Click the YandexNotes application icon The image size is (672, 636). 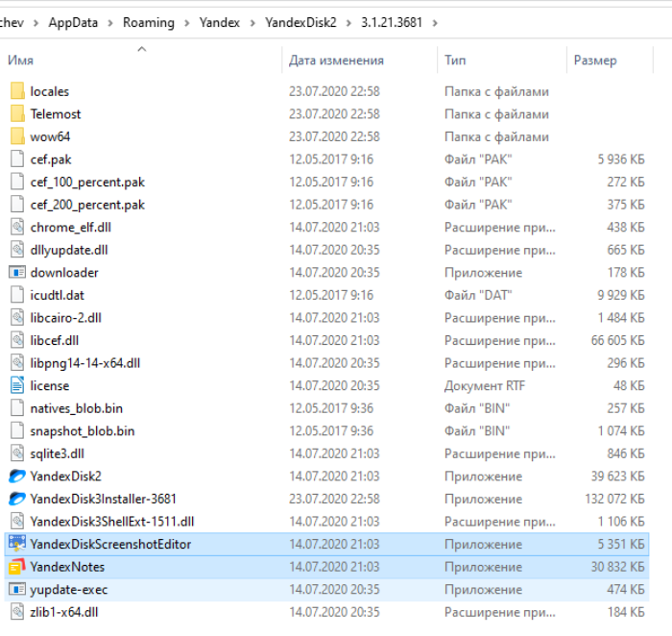[17, 567]
